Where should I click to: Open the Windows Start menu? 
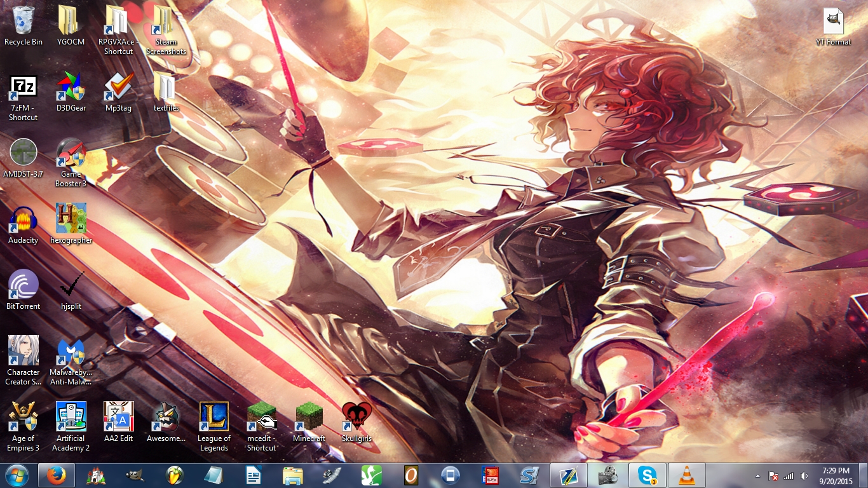pyautogui.click(x=17, y=475)
